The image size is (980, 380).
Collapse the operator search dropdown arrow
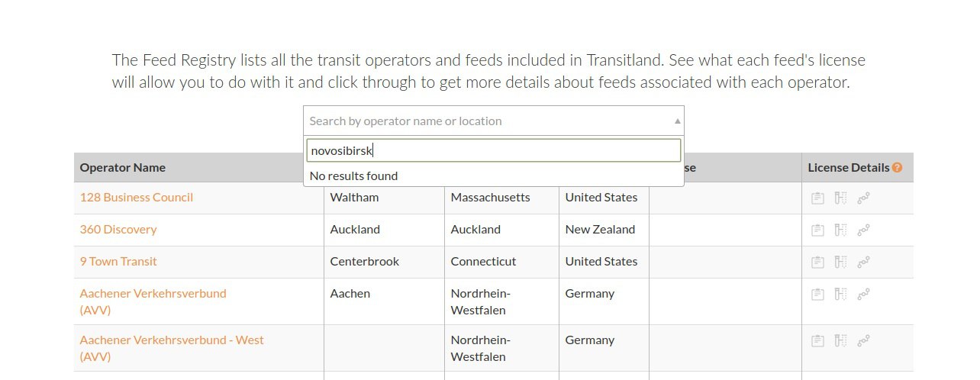[677, 121]
